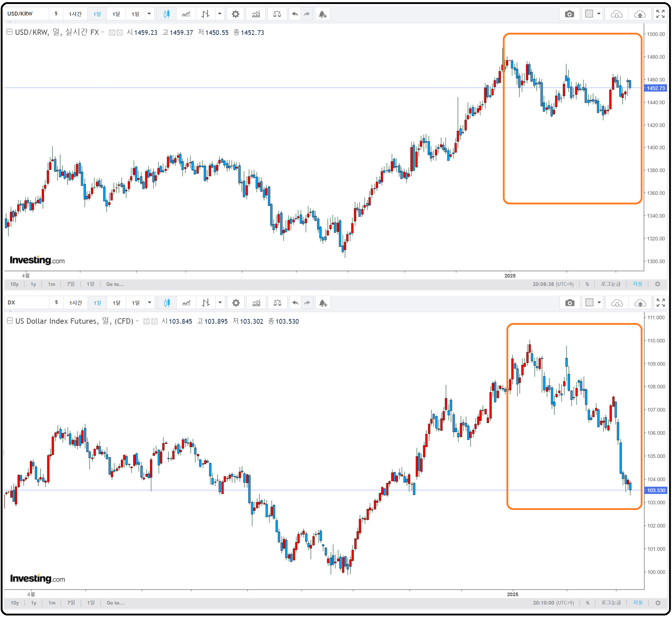Image resolution: width=672 pixels, height=618 pixels.
Task: Select candlestick chart type in DX toolbar
Action: (167, 303)
